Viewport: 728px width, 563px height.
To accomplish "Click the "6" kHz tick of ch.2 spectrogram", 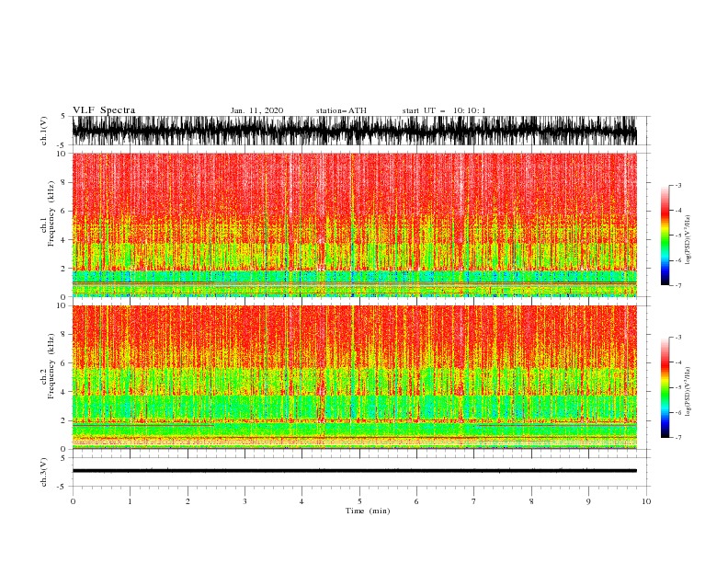I will 65,363.
